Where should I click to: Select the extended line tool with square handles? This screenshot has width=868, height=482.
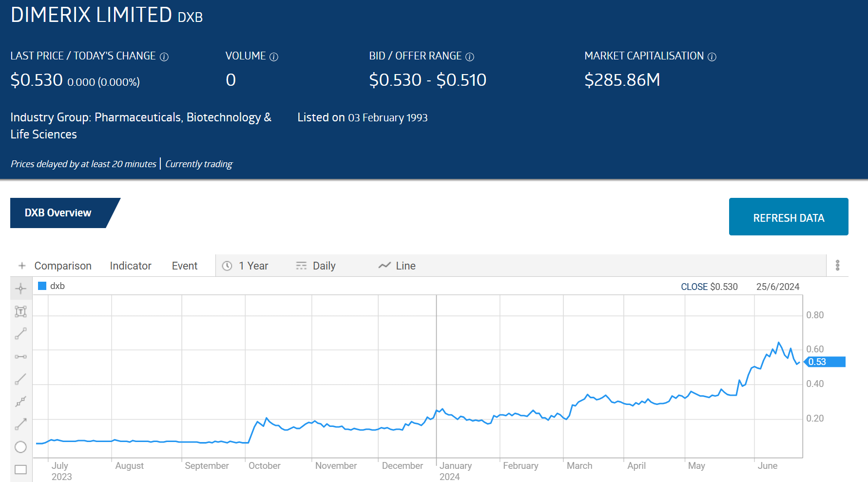click(x=20, y=402)
